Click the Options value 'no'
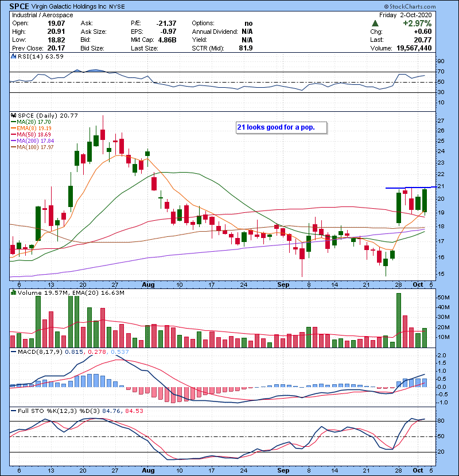Screen dimensions: 459x476 [x=248, y=24]
